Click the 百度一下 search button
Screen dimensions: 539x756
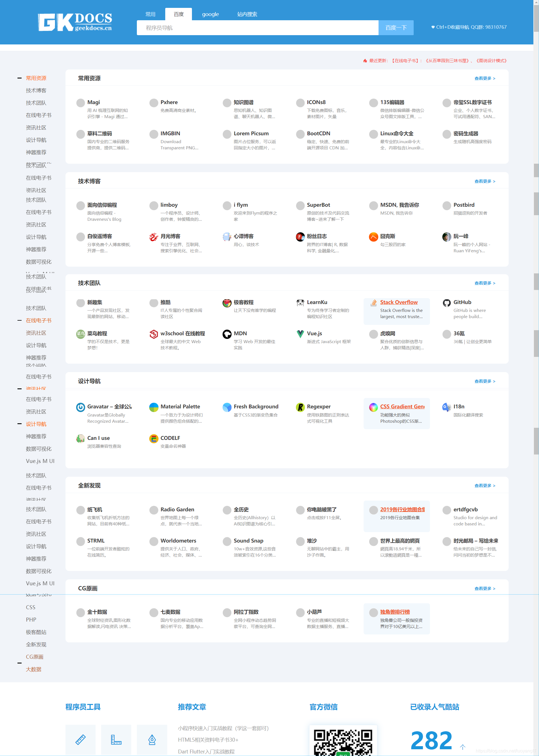[396, 28]
